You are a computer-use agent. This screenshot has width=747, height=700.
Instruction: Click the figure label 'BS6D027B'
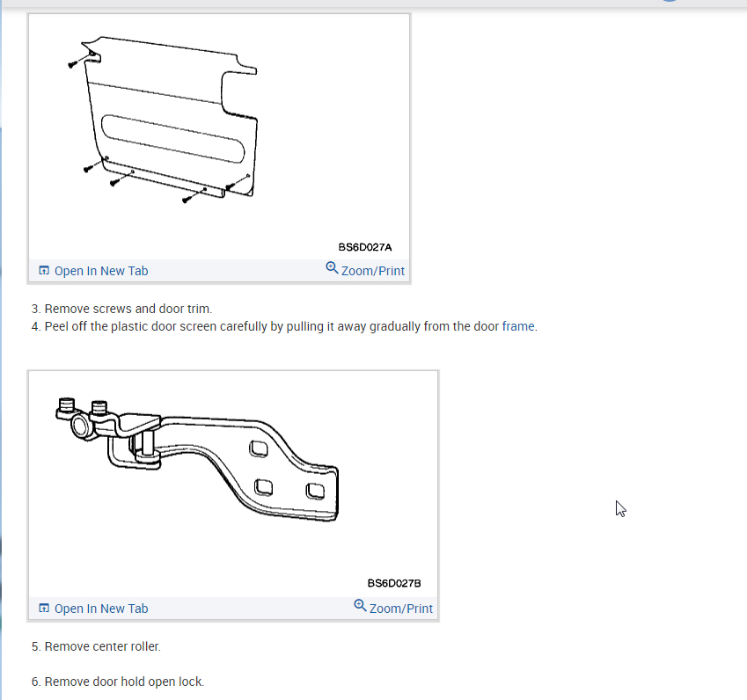pyautogui.click(x=394, y=583)
